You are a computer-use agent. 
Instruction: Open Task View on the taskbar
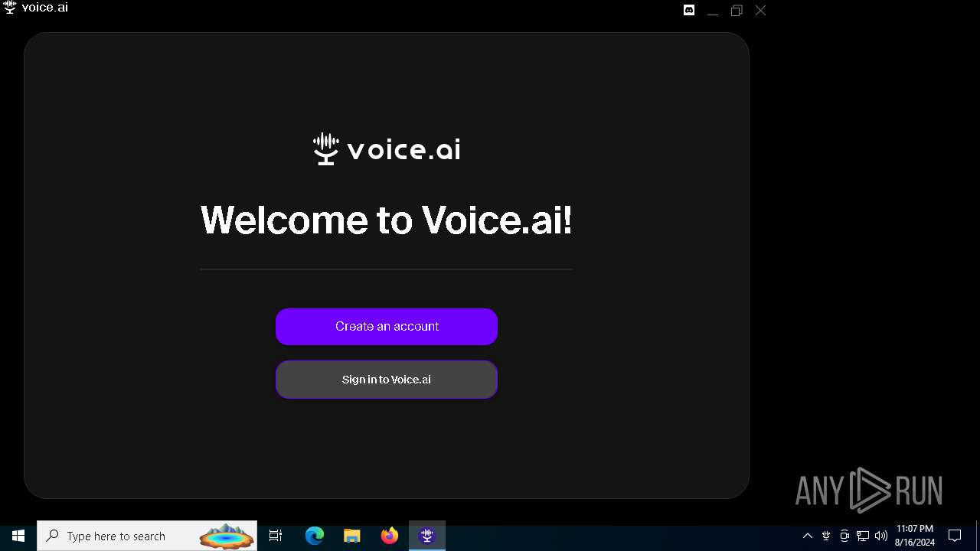coord(276,536)
